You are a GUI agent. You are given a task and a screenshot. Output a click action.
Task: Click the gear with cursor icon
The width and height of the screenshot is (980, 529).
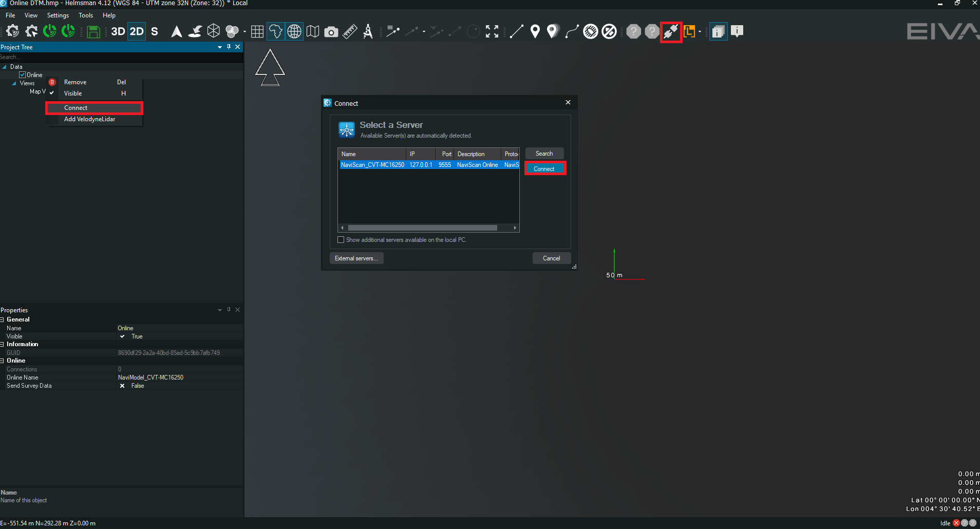click(31, 31)
